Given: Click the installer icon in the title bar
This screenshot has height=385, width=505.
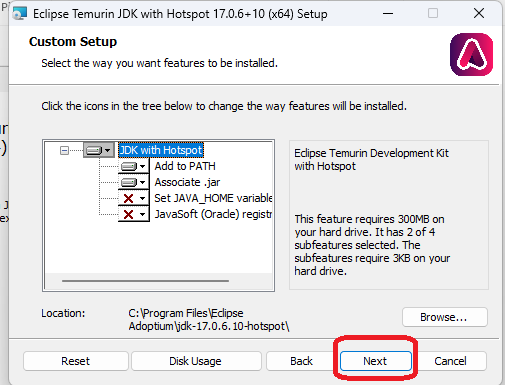Looking at the screenshot, I should point(20,14).
